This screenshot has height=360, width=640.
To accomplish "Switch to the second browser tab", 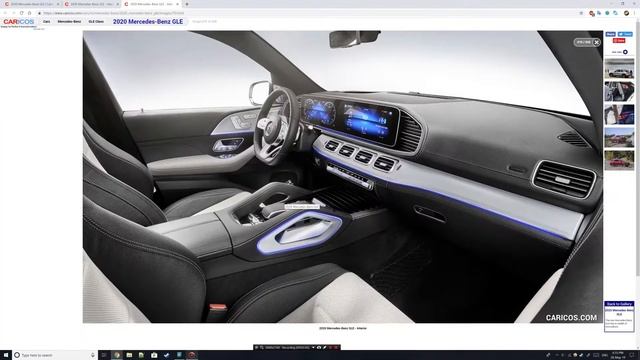I will pyautogui.click(x=90, y=4).
